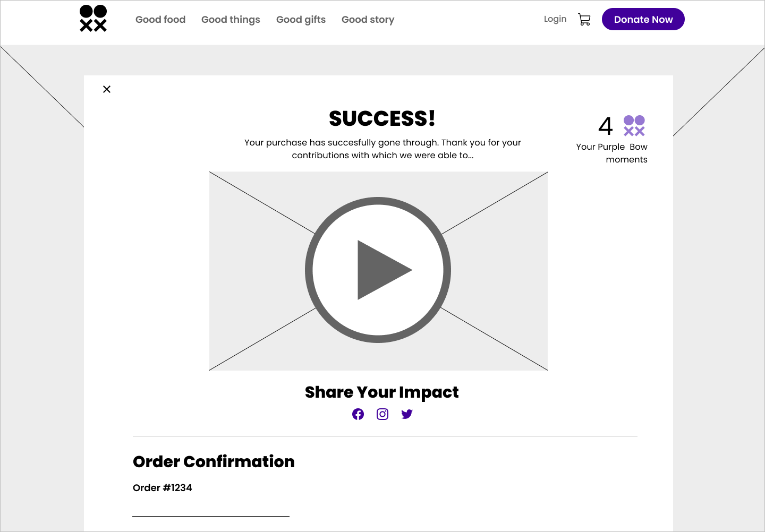Click the purple bow moments icon
This screenshot has height=532, width=765.
click(634, 126)
